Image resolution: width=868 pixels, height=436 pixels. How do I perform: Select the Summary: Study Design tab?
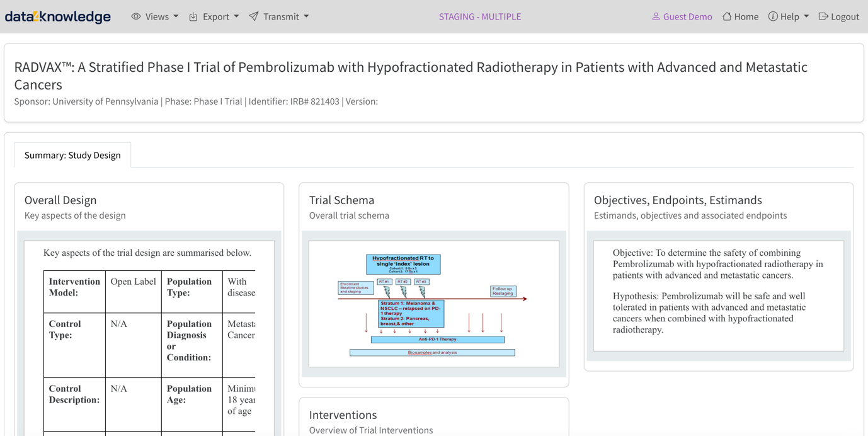coord(72,155)
